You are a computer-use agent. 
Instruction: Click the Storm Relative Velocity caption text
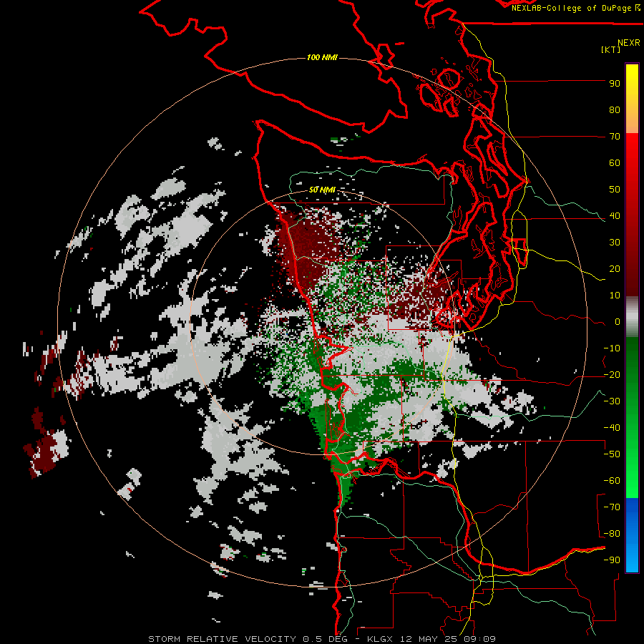pyautogui.click(x=225, y=639)
